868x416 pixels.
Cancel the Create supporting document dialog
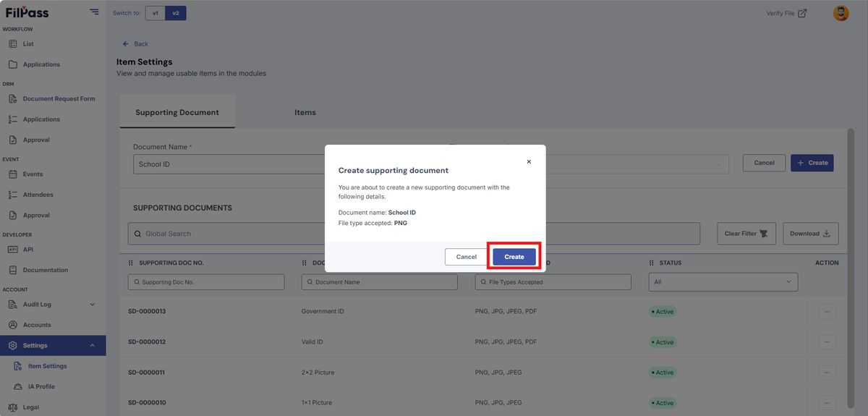(467, 257)
